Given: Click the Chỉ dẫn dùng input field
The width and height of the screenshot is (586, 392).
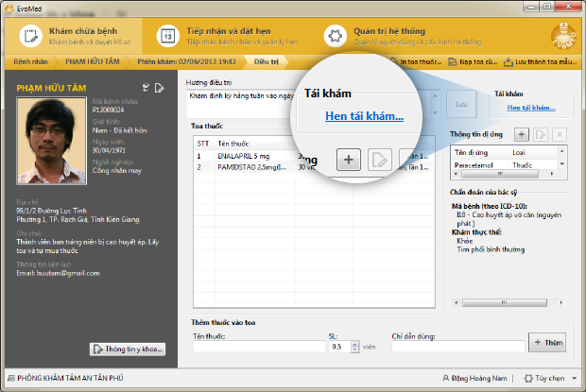Looking at the screenshot, I should 457,347.
